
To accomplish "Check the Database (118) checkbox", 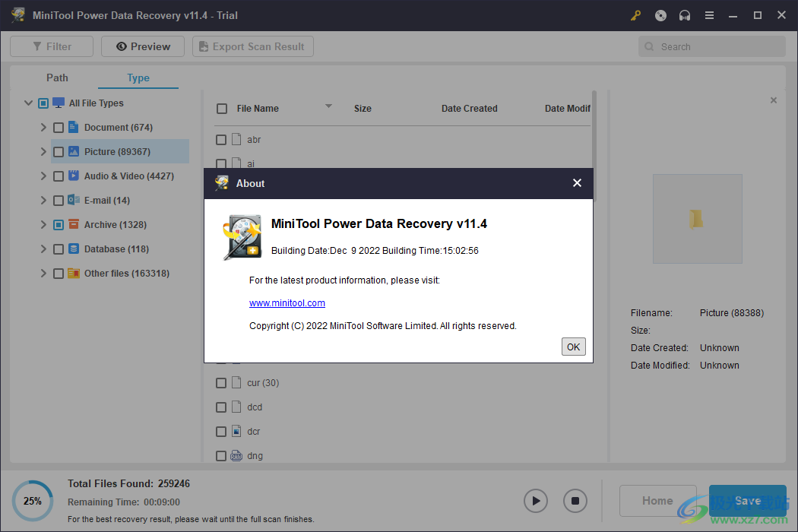I will pyautogui.click(x=59, y=249).
